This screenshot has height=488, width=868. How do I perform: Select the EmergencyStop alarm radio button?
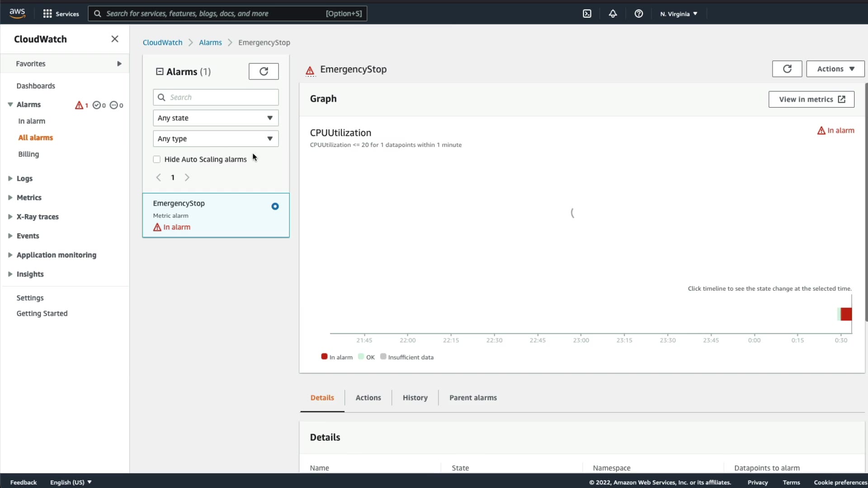275,206
